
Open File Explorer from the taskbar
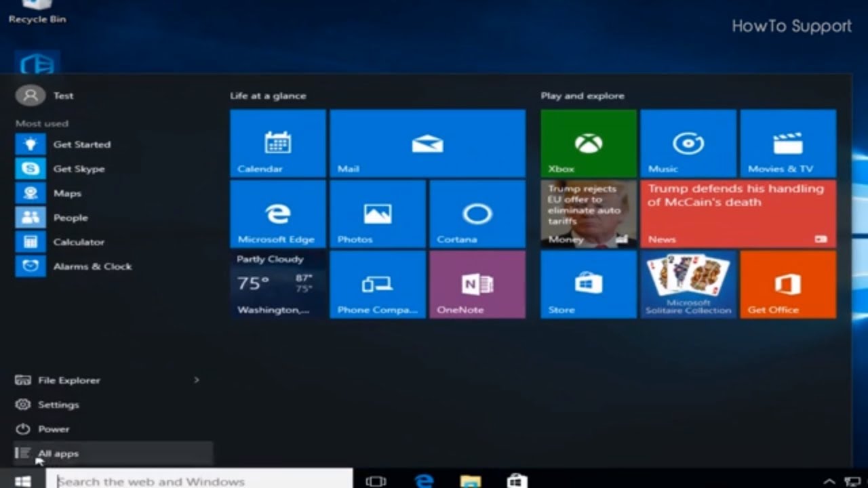tap(471, 481)
